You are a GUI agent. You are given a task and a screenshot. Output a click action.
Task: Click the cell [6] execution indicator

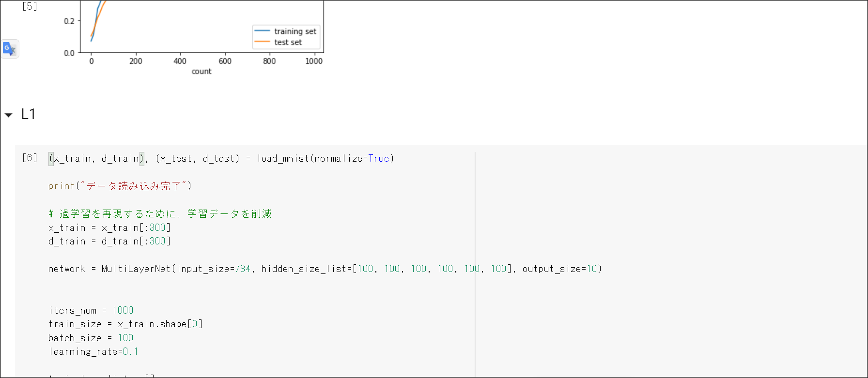click(30, 158)
